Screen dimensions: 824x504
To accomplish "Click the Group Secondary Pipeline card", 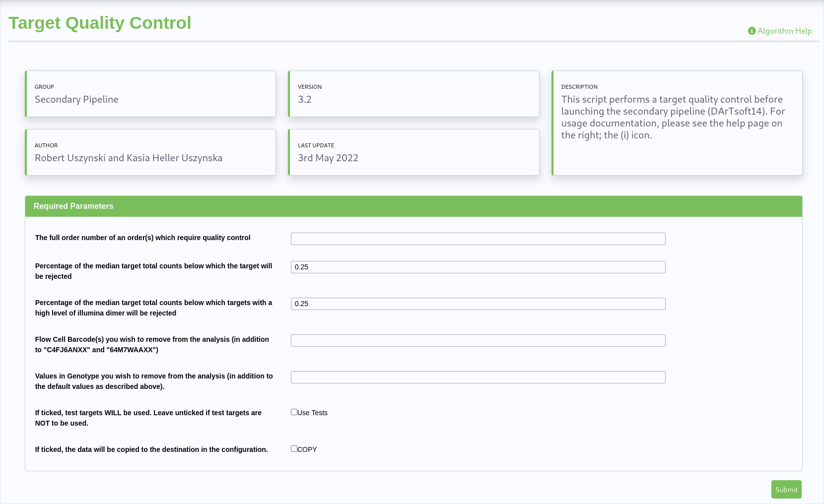I will click(x=150, y=94).
